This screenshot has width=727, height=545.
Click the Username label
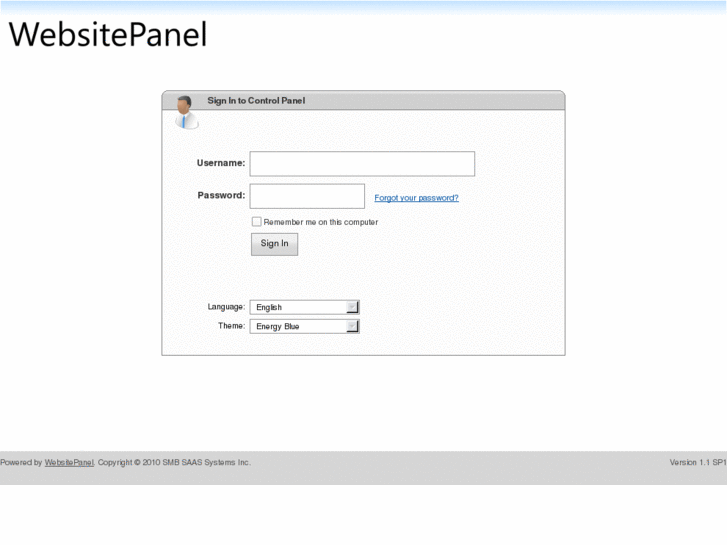(x=221, y=163)
